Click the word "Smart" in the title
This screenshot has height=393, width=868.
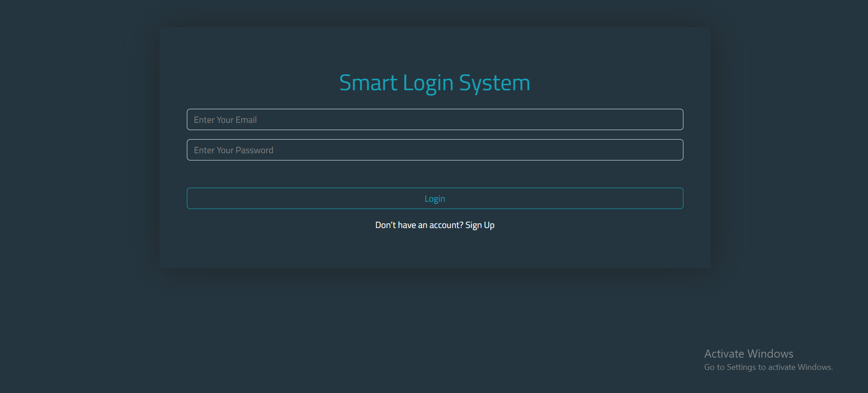click(368, 83)
